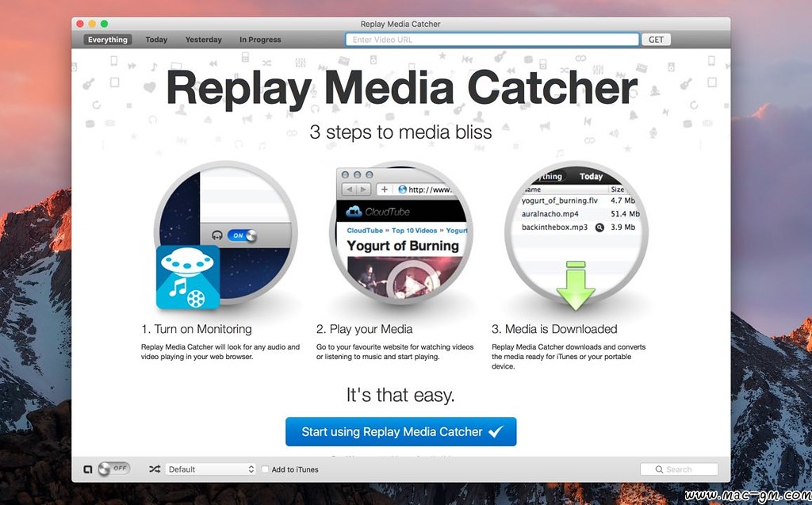Click the '2. Play your Media' heading
Screen dimensions: 812x505
click(x=365, y=329)
